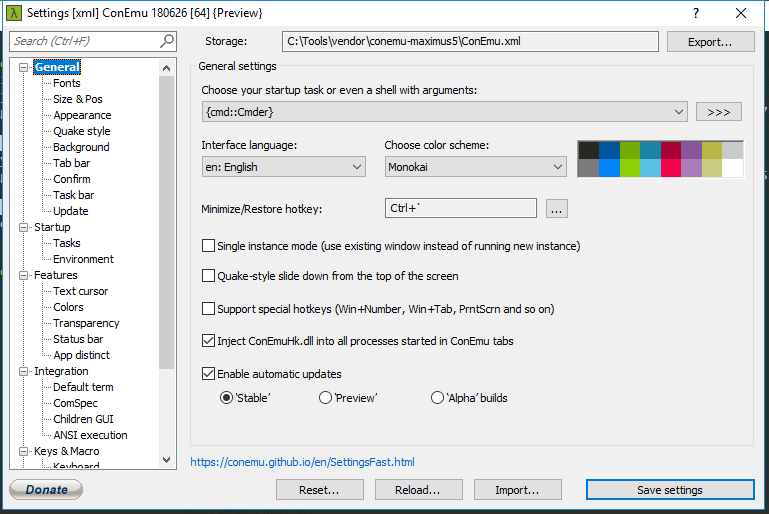Enable Quake-style slide down checkbox
The image size is (769, 514).
[208, 276]
